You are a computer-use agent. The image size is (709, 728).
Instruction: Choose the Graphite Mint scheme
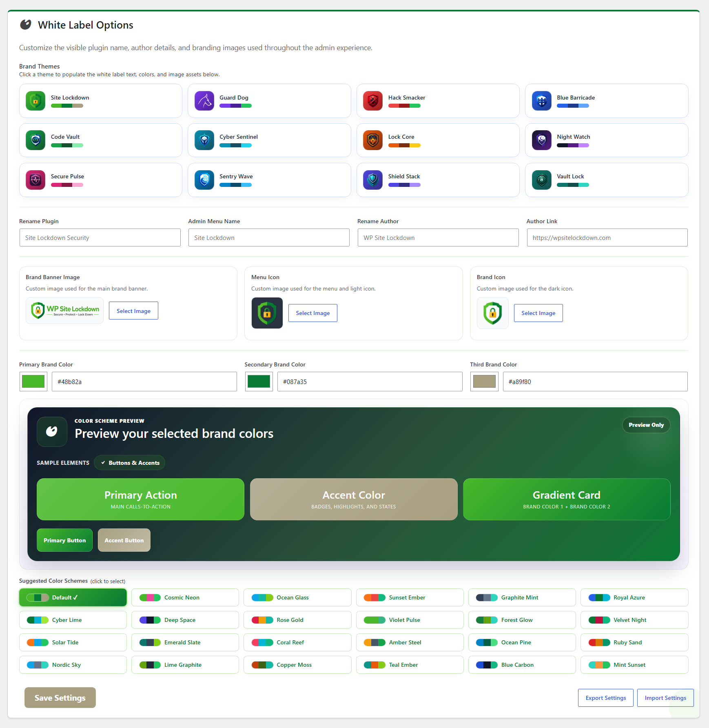(x=522, y=597)
